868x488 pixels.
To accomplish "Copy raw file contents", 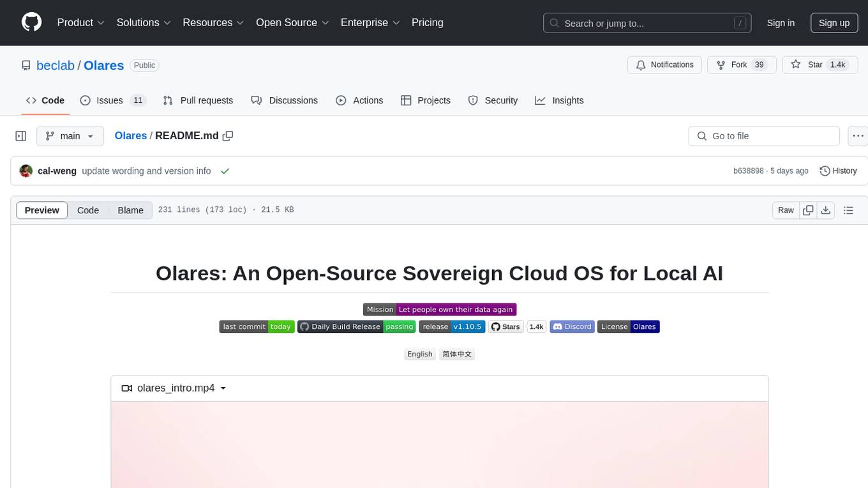I will pos(808,210).
